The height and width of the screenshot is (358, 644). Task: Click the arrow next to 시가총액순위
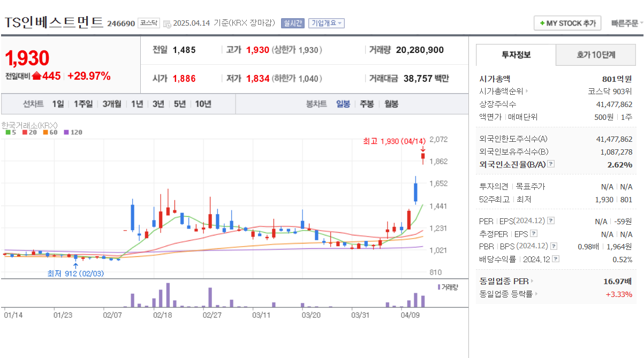pyautogui.click(x=526, y=92)
